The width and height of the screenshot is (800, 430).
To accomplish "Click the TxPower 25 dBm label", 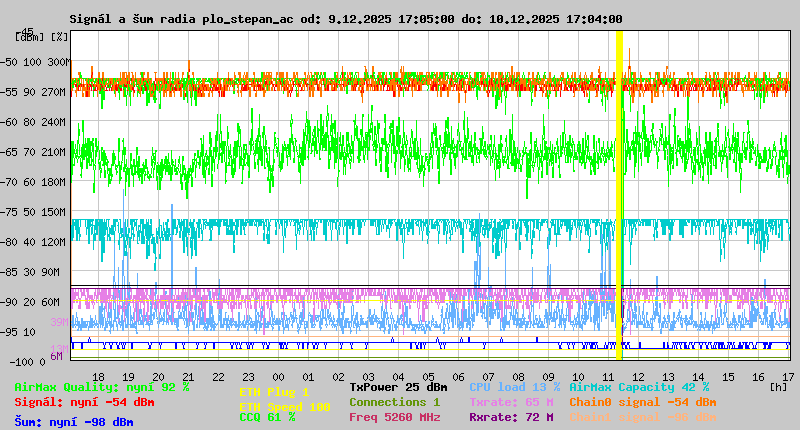I will (398, 387).
